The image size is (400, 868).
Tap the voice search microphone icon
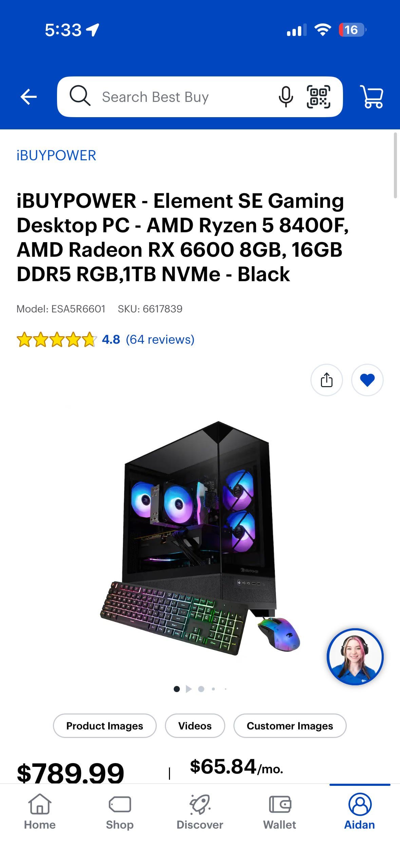(x=286, y=97)
